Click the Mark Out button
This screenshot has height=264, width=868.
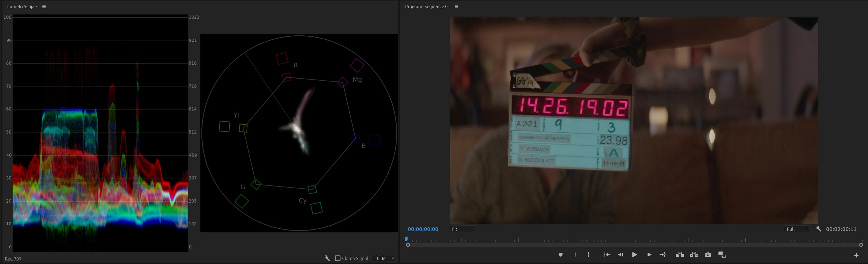pos(588,255)
